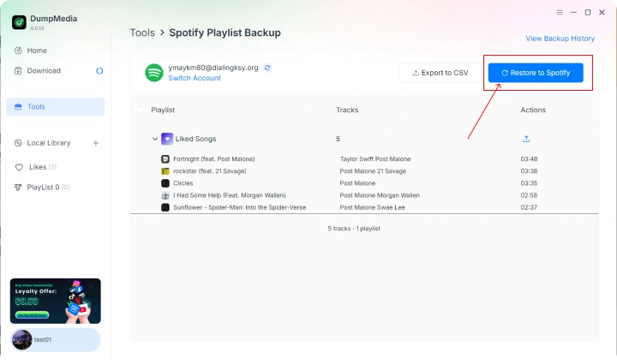The image size is (617, 364).
Task: Click the DumpMedia logo icon
Action: [x=19, y=22]
